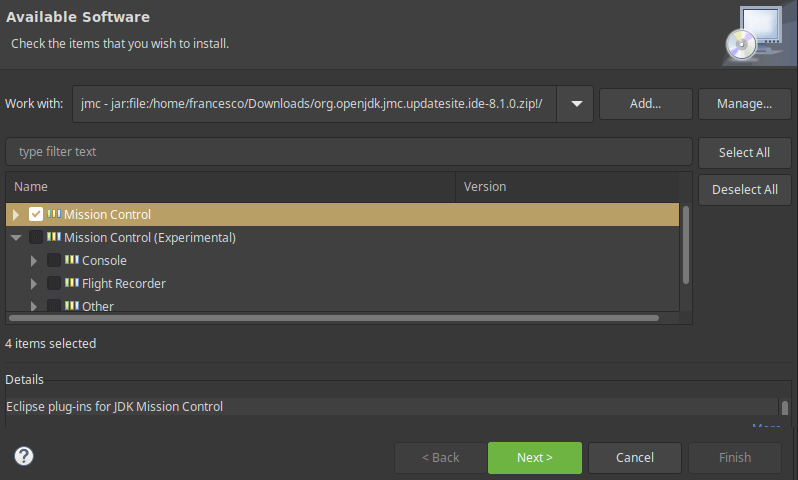Select the Mission Control (Experimental) row text
Viewport: 798px width, 480px height.
click(x=150, y=238)
